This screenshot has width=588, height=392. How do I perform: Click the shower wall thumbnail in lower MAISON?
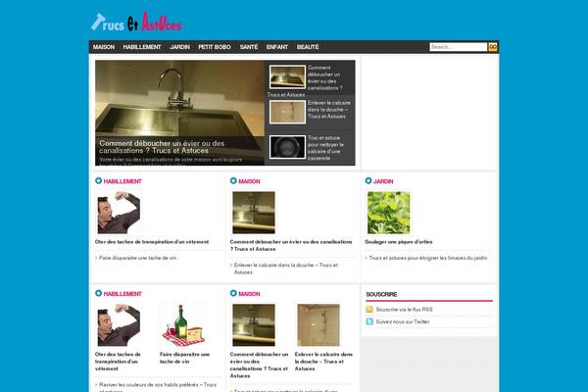pyautogui.click(x=318, y=324)
